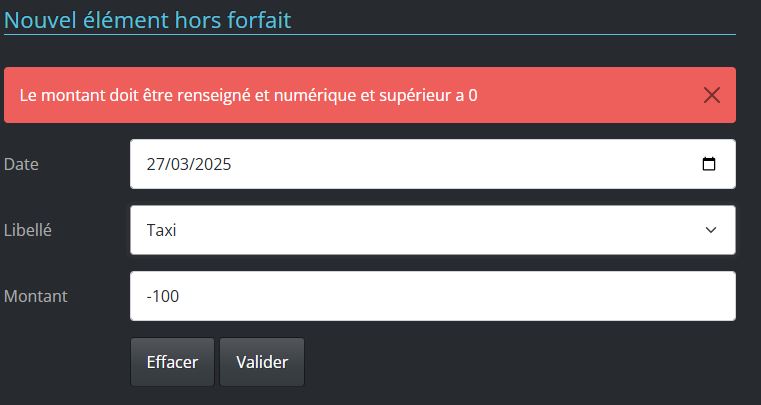This screenshot has width=761, height=405.
Task: Click the Nouvel élément hors forfait heading
Action: click(x=148, y=20)
